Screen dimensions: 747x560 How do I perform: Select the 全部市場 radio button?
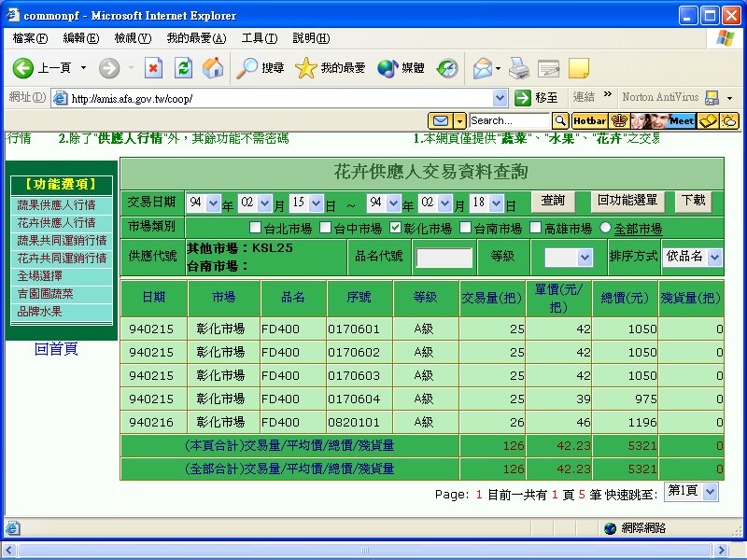pyautogui.click(x=606, y=226)
